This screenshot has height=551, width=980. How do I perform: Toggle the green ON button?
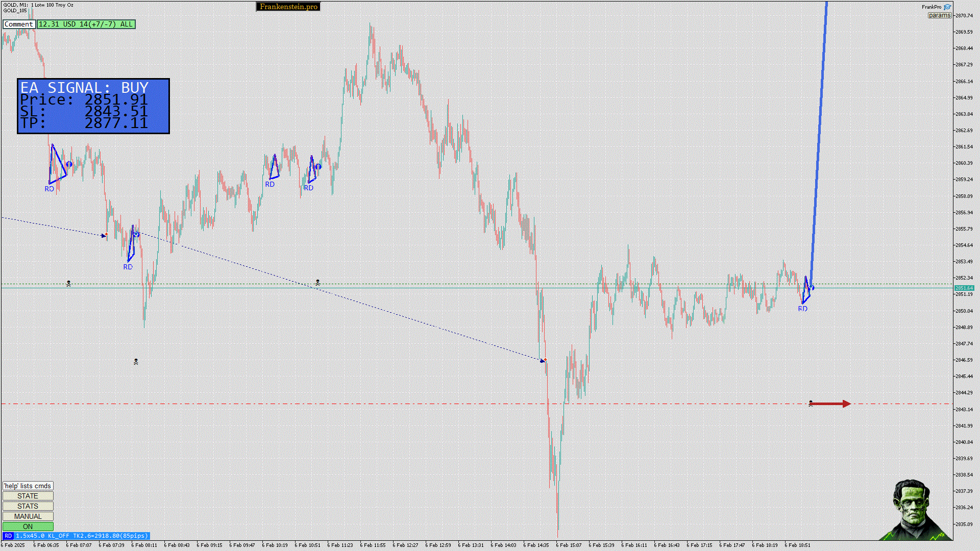(28, 527)
